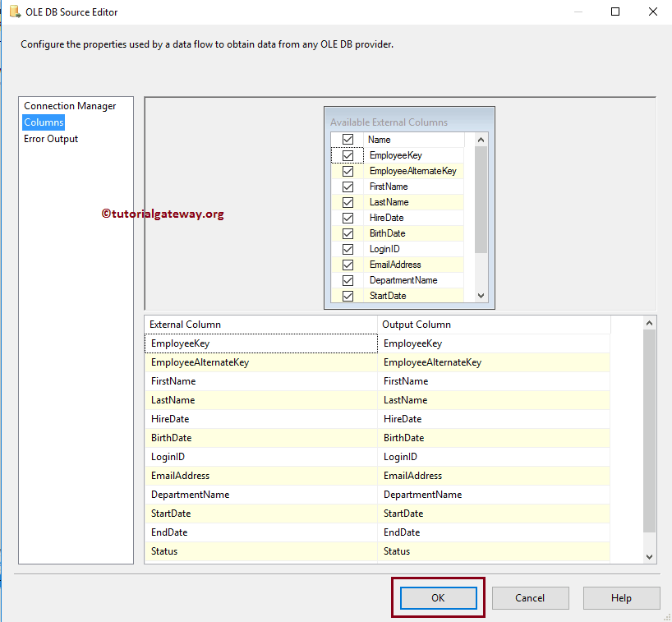Toggle the Name select-all checkbox
This screenshot has height=622, width=672.
click(x=347, y=139)
